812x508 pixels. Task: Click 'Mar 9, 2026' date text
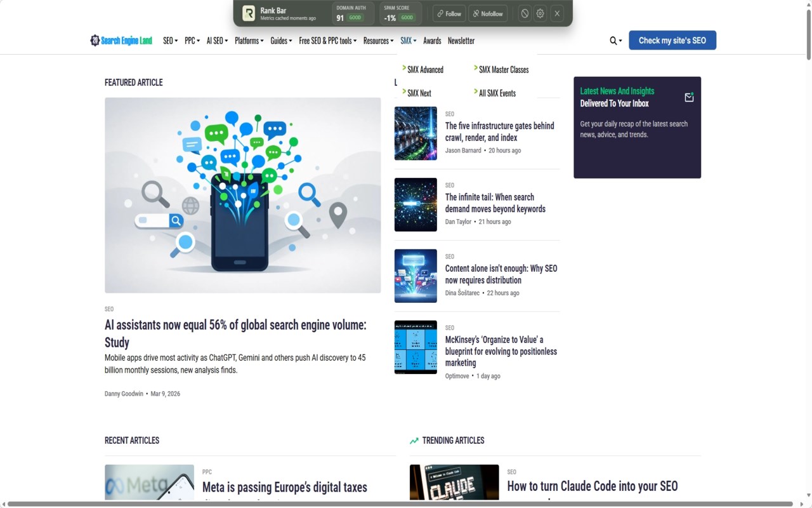coord(166,394)
